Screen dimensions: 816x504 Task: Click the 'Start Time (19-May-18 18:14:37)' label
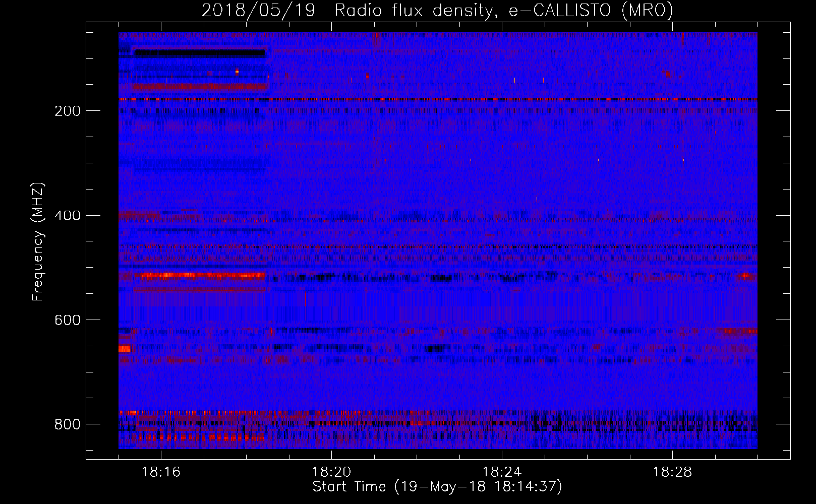pyautogui.click(x=437, y=486)
